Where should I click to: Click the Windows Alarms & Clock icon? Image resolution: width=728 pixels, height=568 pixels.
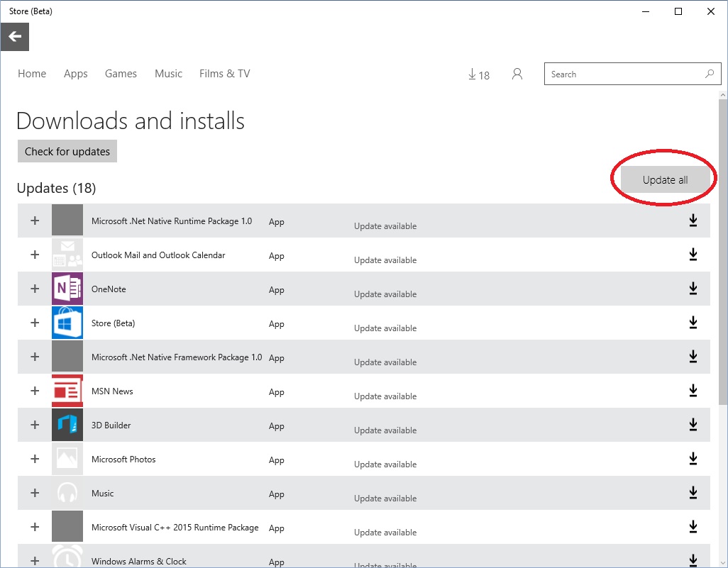(x=67, y=556)
